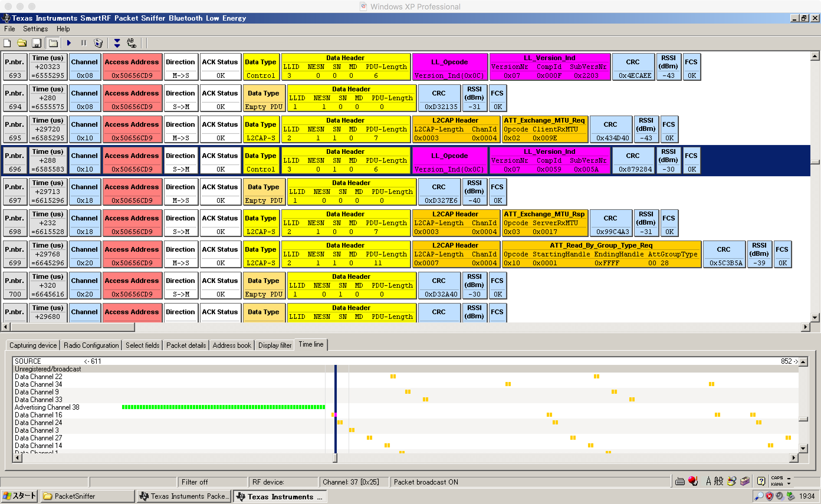Clear packets with the trash bin icon
Image resolution: width=821 pixels, height=504 pixels.
(x=98, y=43)
